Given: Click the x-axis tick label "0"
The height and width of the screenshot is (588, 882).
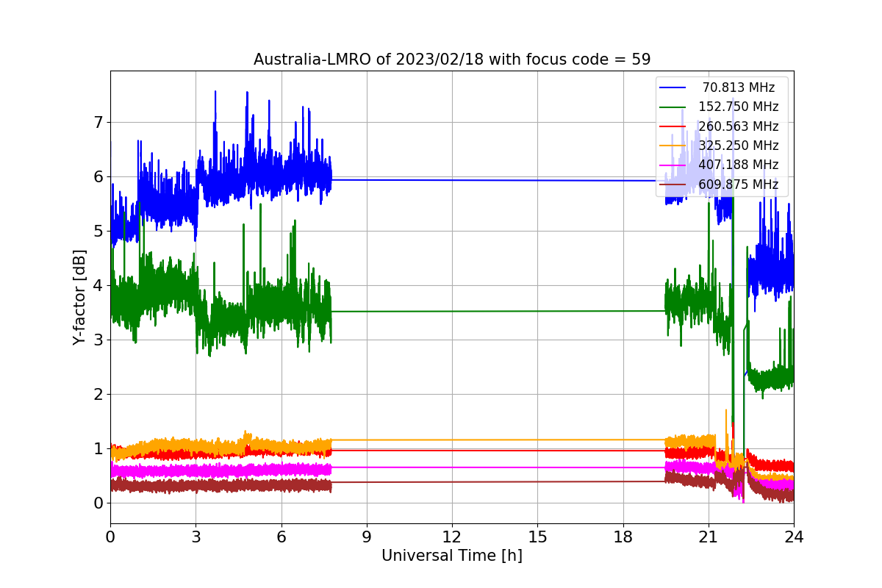Looking at the screenshot, I should (x=110, y=537).
